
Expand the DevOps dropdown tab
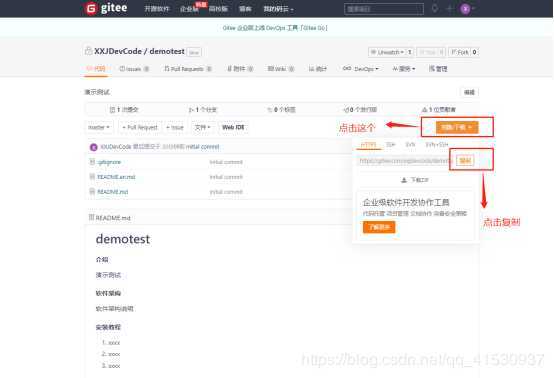360,69
